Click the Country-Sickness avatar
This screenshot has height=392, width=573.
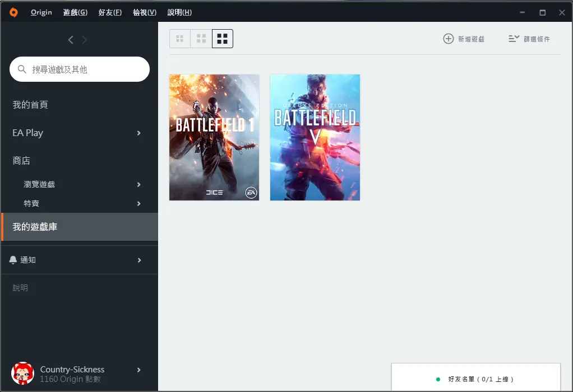coord(22,374)
